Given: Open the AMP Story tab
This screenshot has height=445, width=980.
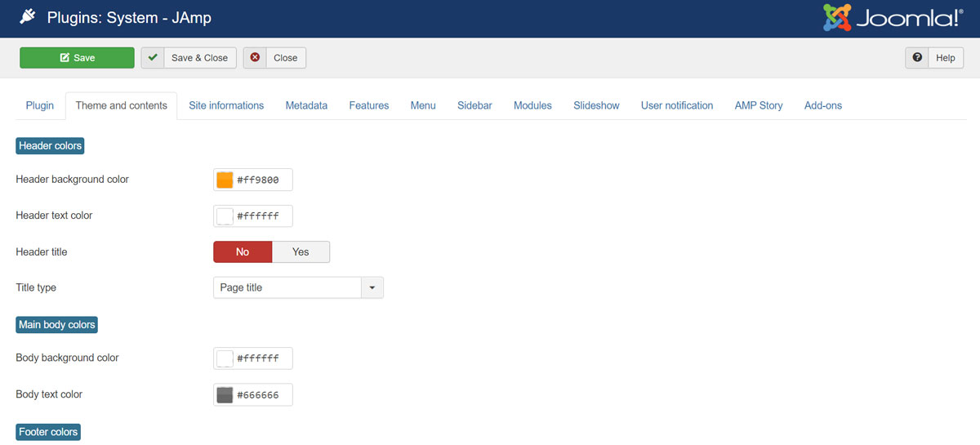Looking at the screenshot, I should pos(759,105).
